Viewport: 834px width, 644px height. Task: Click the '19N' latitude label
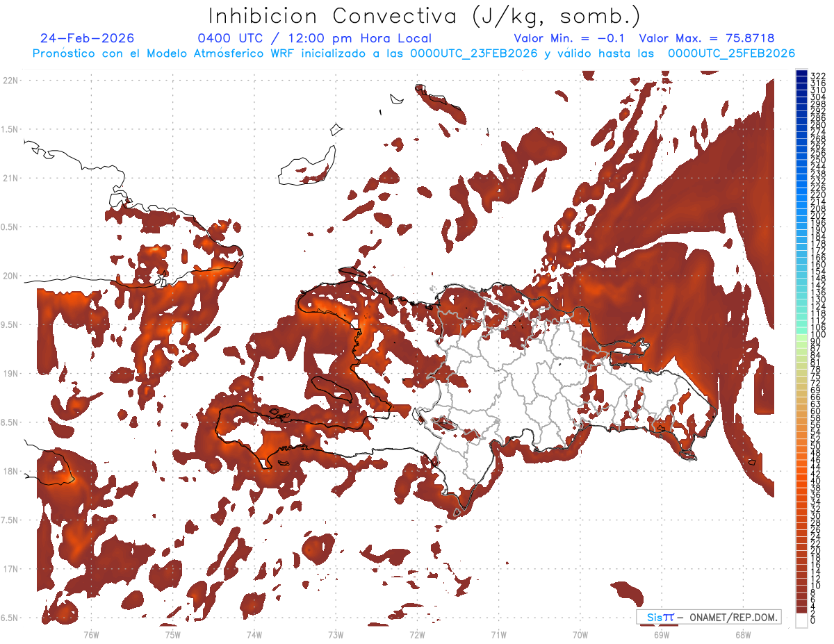[x=10, y=374]
